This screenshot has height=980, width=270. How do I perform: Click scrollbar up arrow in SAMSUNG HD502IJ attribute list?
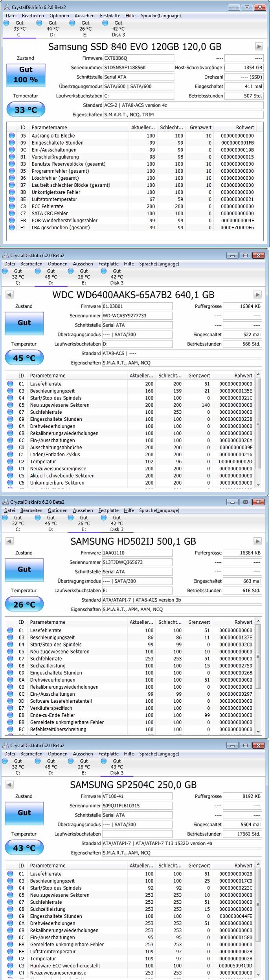point(258,621)
